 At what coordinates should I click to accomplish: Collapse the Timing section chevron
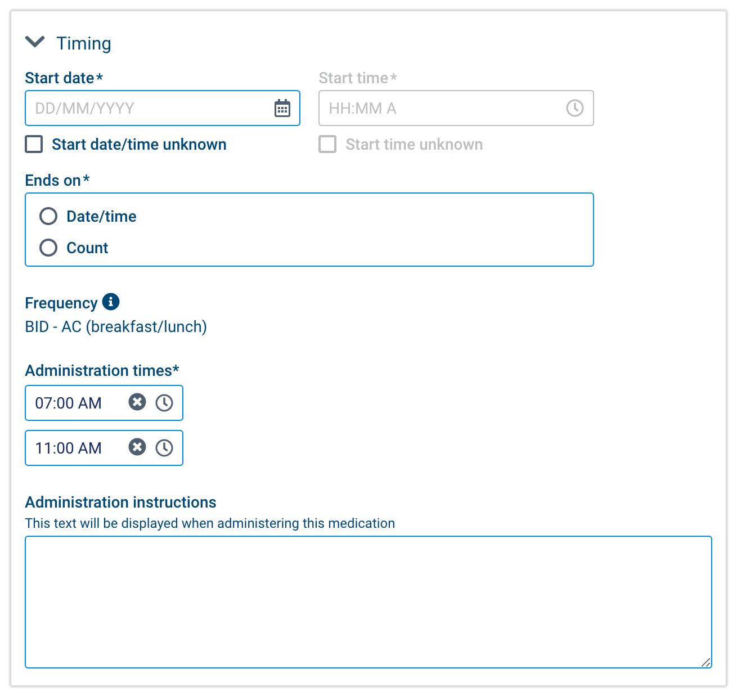(x=35, y=42)
